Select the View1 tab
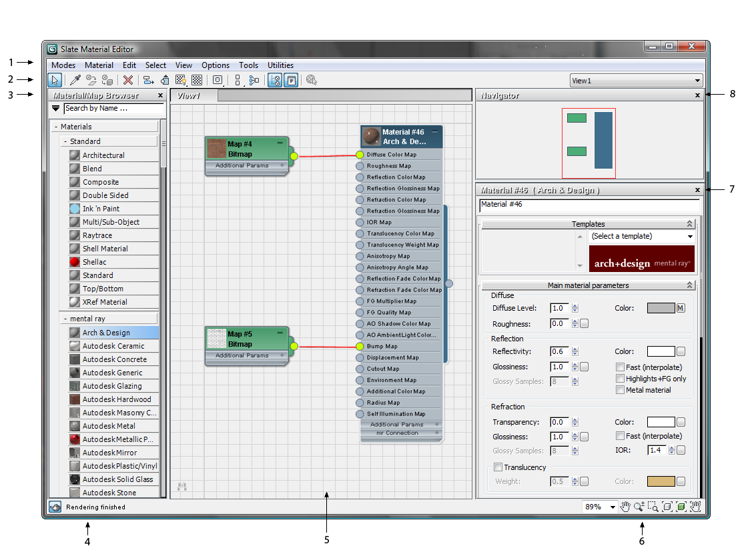This screenshot has width=752, height=560. coord(194,96)
